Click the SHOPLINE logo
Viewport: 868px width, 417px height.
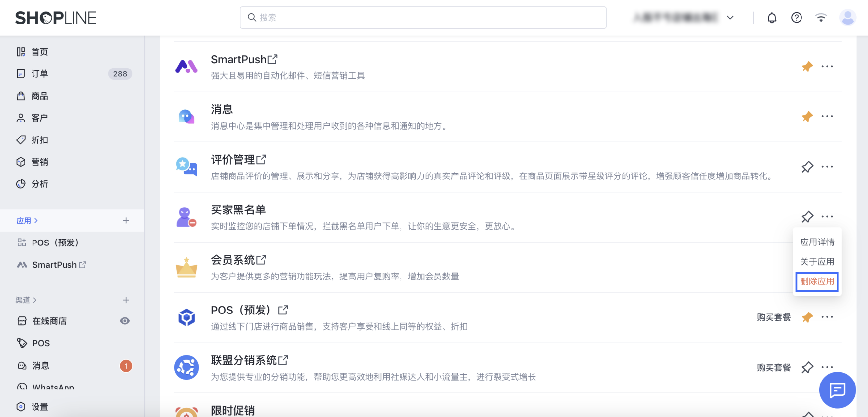(56, 18)
